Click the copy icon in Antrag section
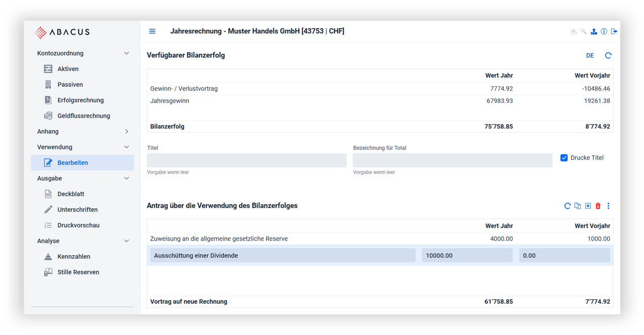The height and width of the screenshot is (335, 644). click(577, 206)
